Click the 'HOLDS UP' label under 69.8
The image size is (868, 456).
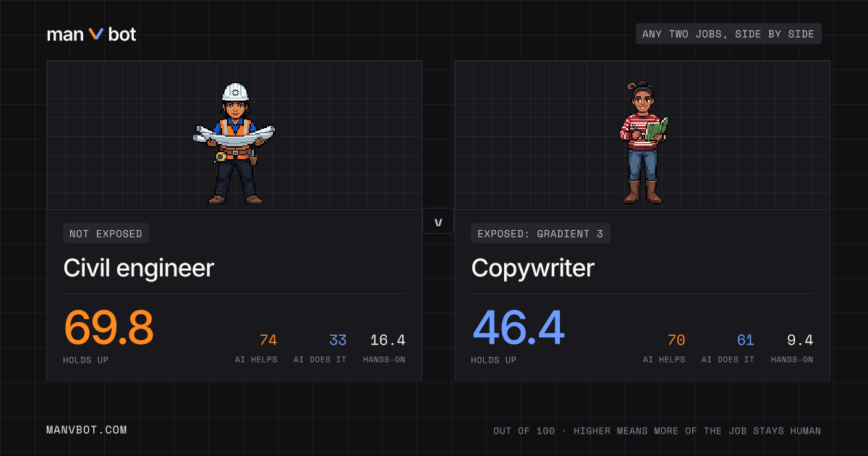86,360
